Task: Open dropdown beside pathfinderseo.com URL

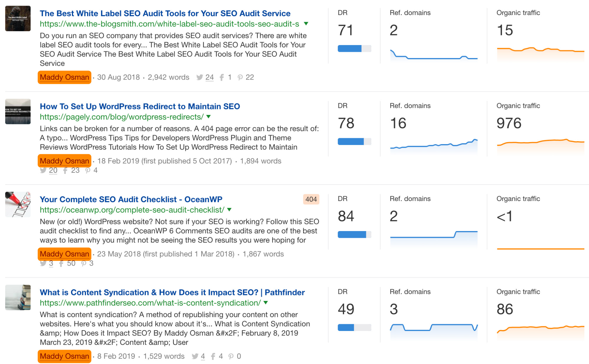Action: coord(266,303)
